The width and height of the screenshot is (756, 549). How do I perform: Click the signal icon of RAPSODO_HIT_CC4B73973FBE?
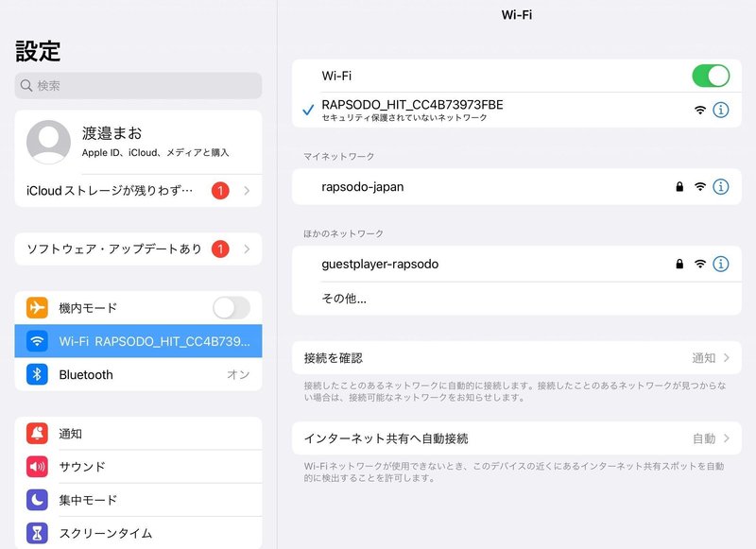(699, 110)
